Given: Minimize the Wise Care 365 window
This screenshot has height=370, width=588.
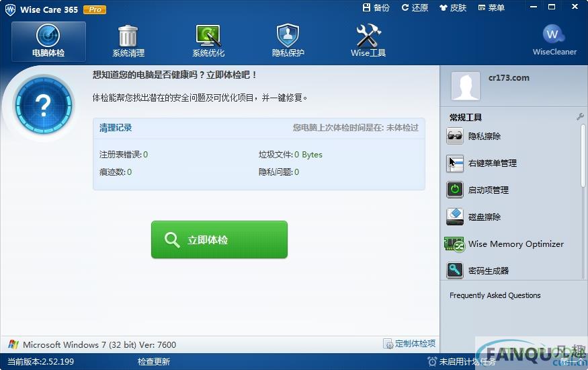Looking at the screenshot, I should point(534,7).
